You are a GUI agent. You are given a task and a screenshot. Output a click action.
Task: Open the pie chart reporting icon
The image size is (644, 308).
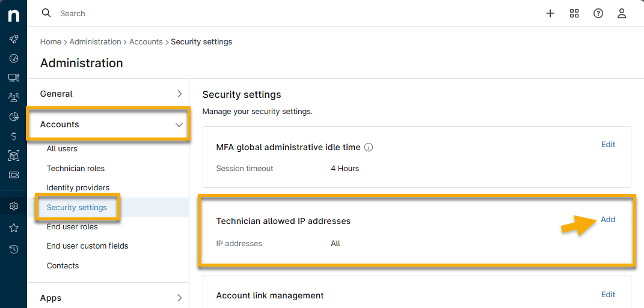point(14,116)
